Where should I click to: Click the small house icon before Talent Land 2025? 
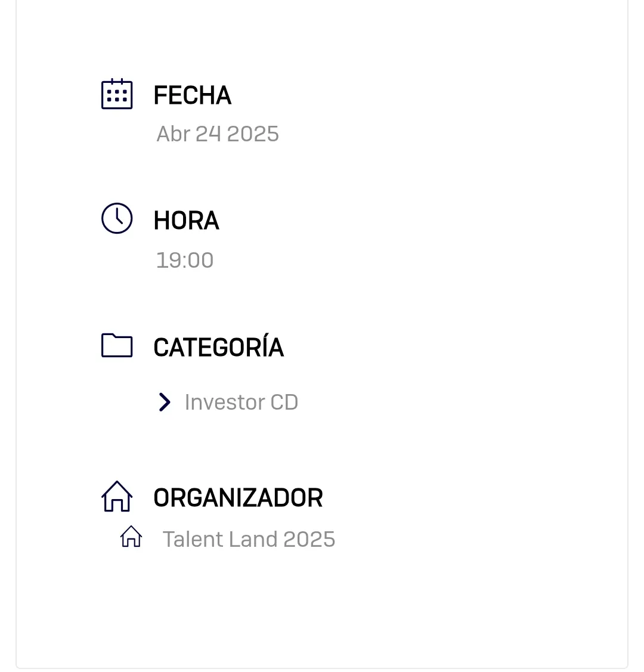[x=131, y=537]
